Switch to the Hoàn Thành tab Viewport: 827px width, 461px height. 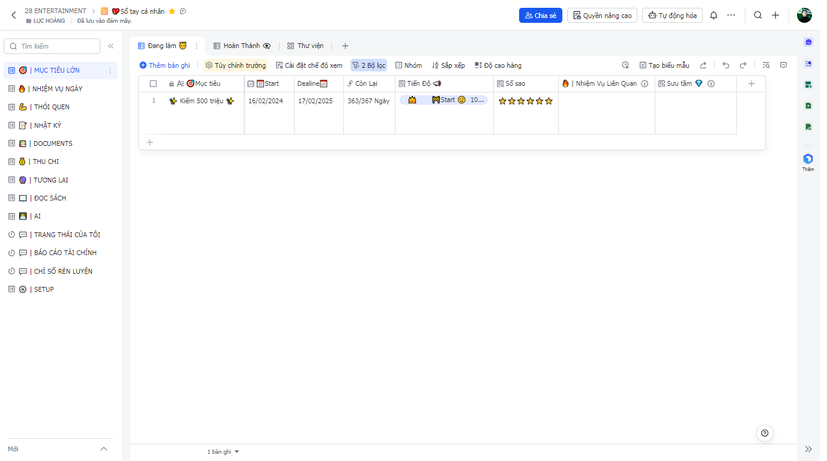click(241, 46)
